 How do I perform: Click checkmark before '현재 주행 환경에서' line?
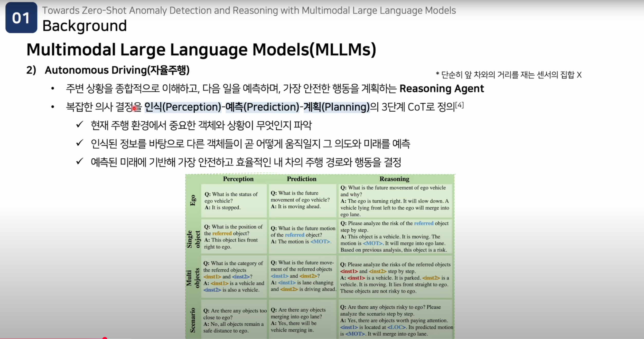[80, 125]
